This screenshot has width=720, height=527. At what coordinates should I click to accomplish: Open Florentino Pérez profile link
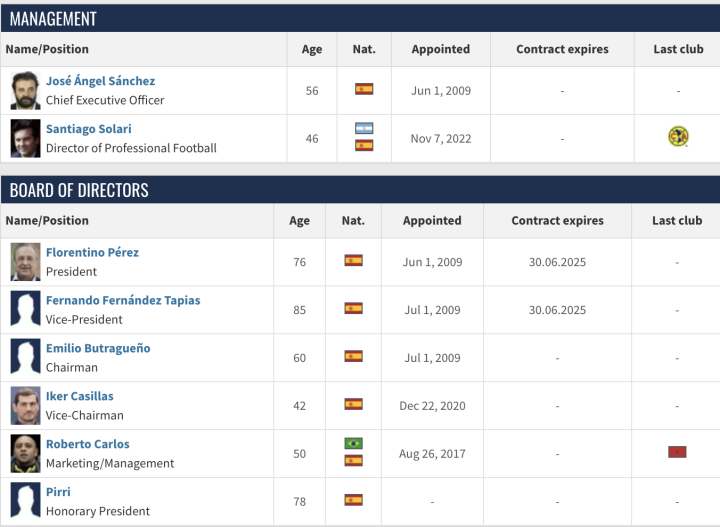tap(92, 252)
